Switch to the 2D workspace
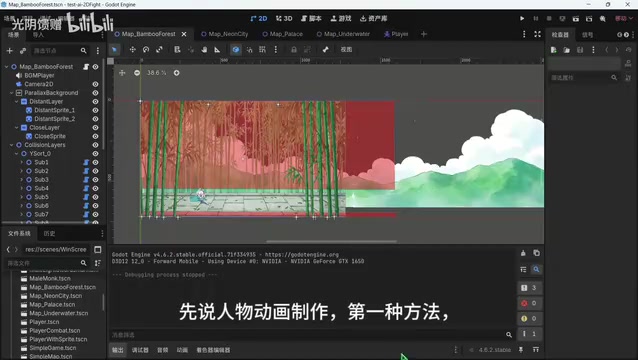 click(x=259, y=18)
